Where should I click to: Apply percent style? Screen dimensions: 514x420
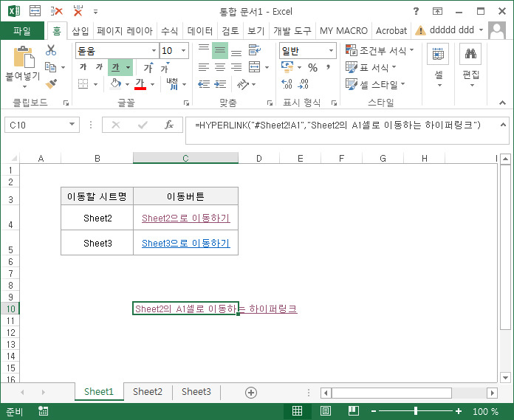pos(312,67)
